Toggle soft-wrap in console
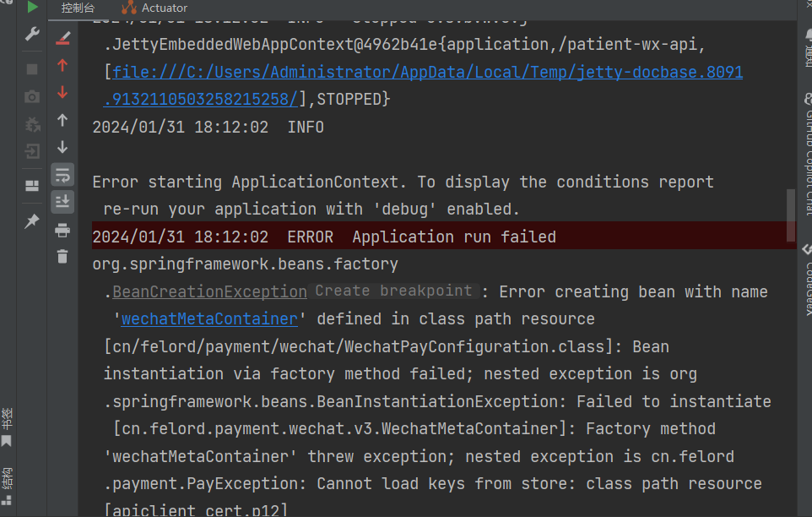The image size is (812, 517). (x=62, y=175)
